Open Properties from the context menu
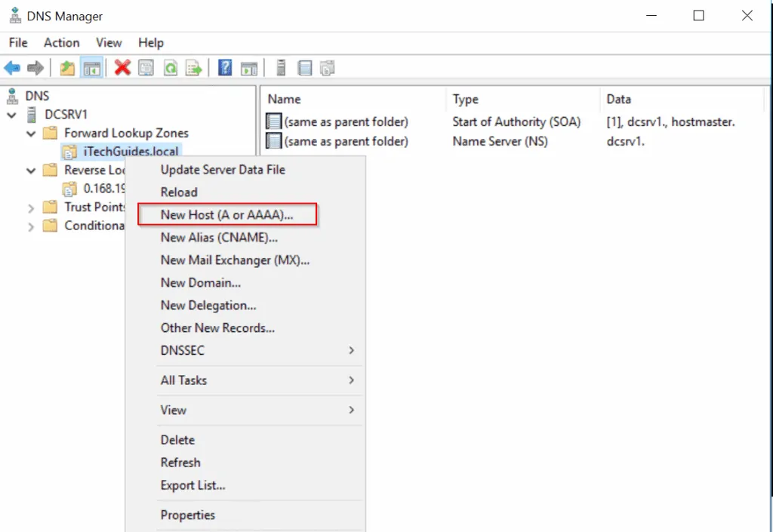The width and height of the screenshot is (773, 532). pyautogui.click(x=188, y=515)
